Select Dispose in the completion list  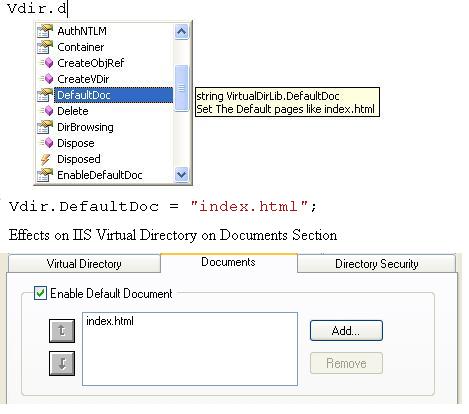coord(76,143)
